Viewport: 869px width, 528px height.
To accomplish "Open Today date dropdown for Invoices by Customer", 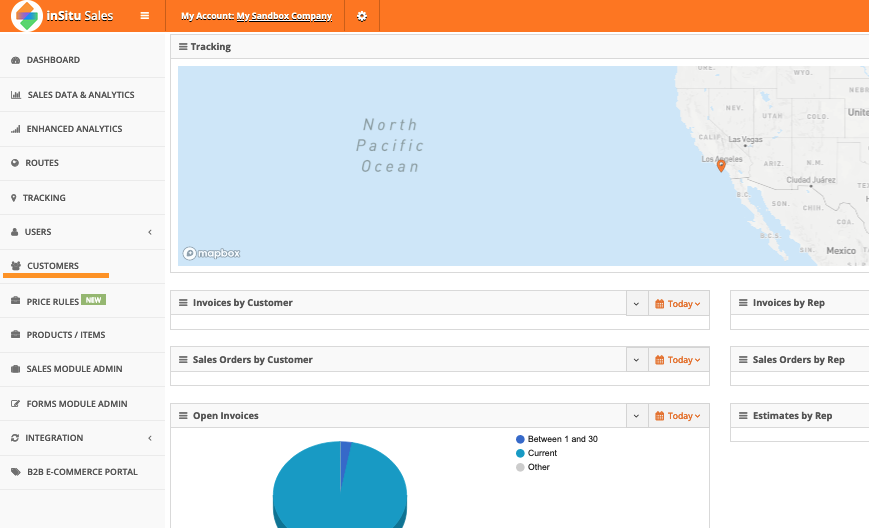I will [x=678, y=303].
